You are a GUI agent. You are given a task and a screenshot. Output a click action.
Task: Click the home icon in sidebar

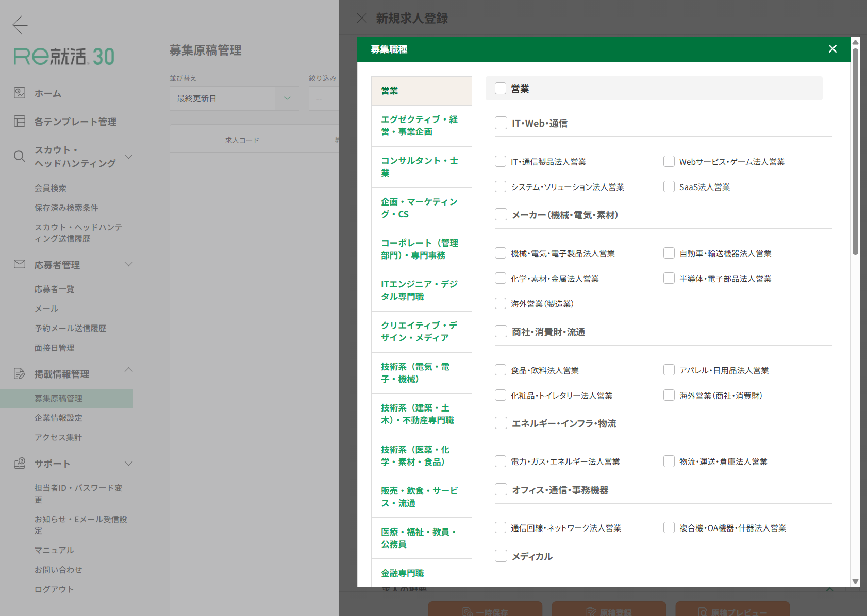[20, 93]
